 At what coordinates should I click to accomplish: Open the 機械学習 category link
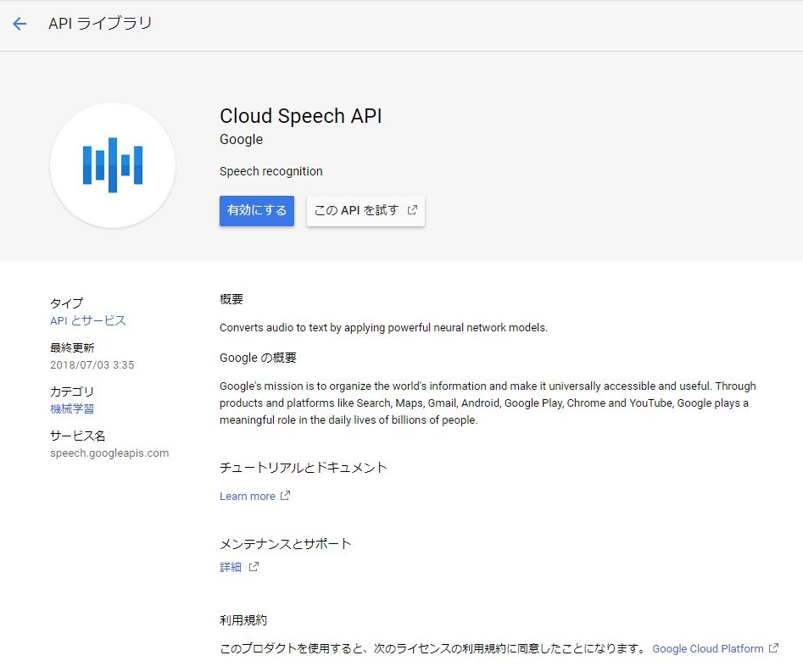pos(72,408)
